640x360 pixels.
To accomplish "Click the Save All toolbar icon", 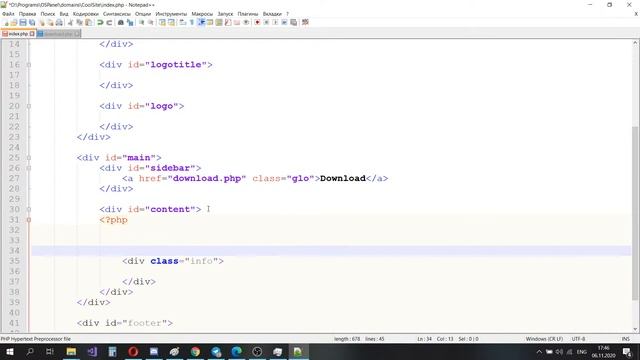I will 32,22.
